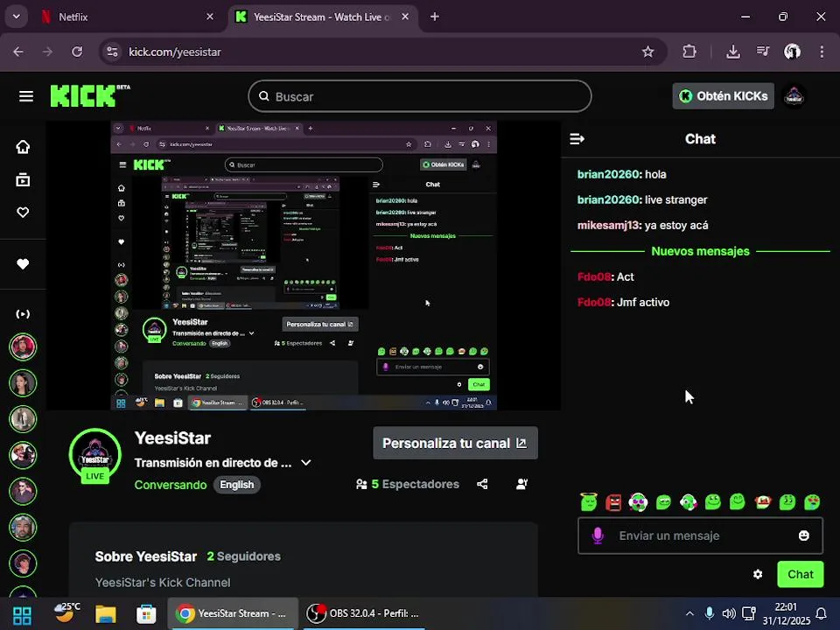View site information icon in address bar
Viewport: 840px width, 630px height.
click(113, 52)
